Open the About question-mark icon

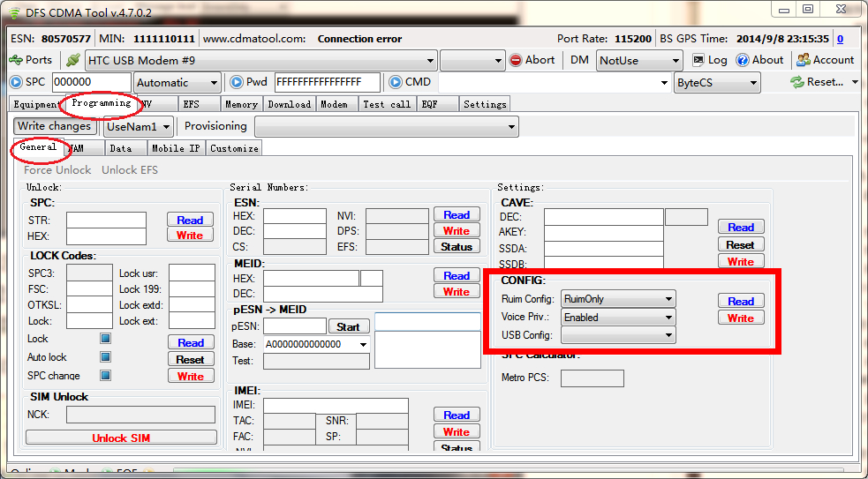(x=743, y=60)
